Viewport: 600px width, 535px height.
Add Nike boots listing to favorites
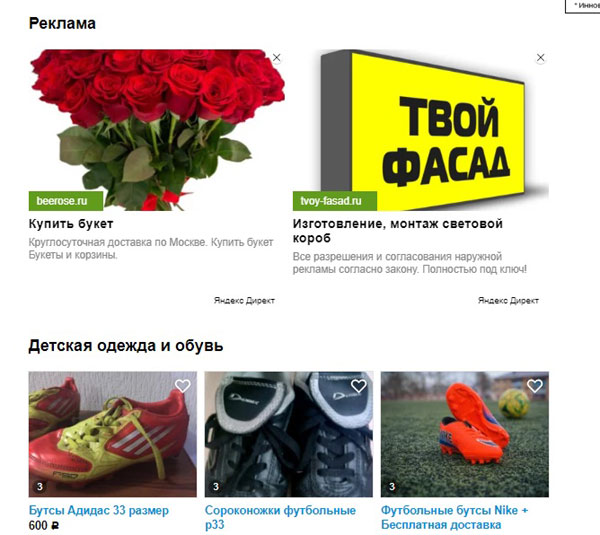point(535,386)
